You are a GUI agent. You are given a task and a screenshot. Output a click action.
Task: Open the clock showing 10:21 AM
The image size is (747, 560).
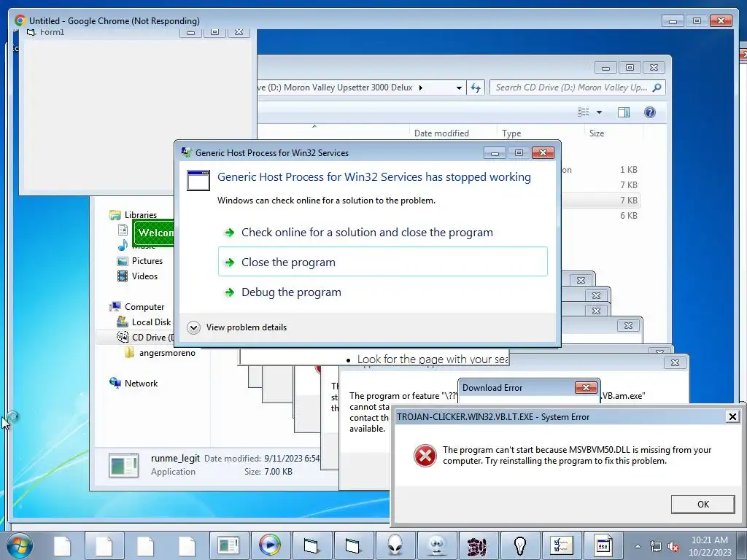pos(709,545)
